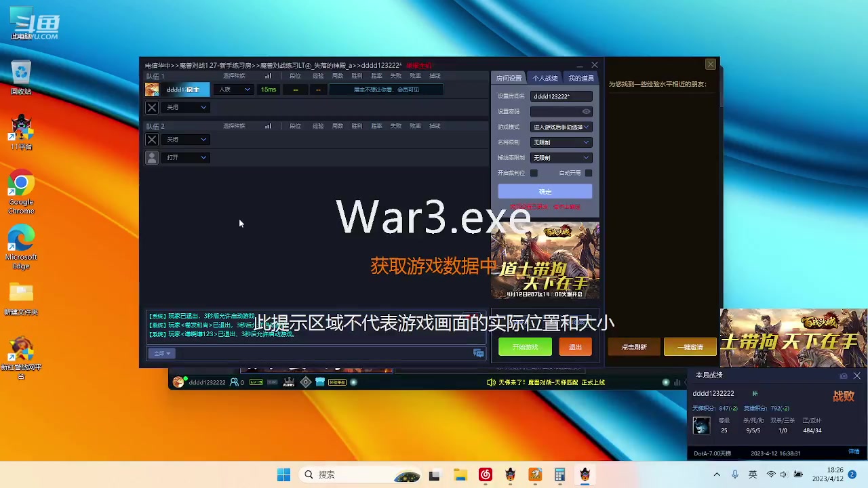The image size is (868, 488).
Task: Open the 11平台 desktop shortcut
Action: tap(21, 132)
